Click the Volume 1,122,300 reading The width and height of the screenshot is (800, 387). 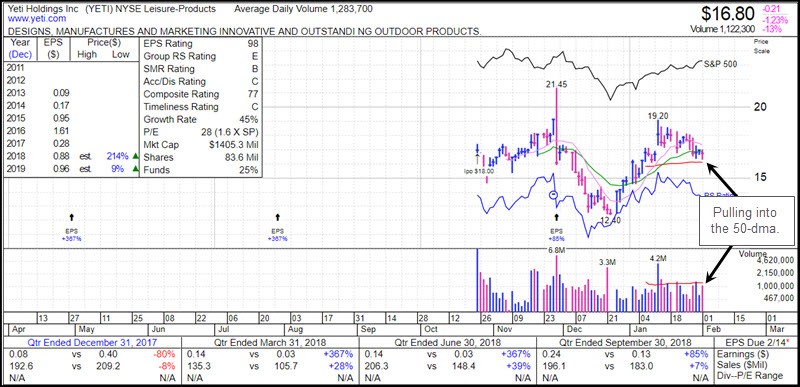click(x=723, y=30)
